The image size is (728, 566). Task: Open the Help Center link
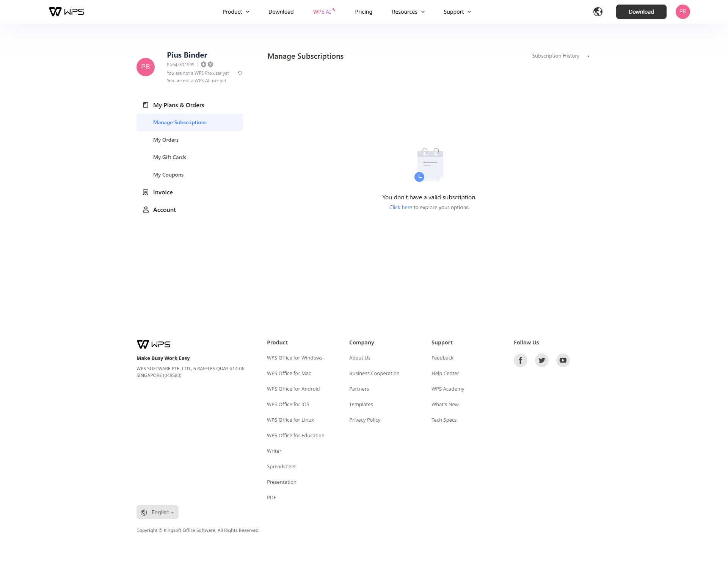click(445, 373)
